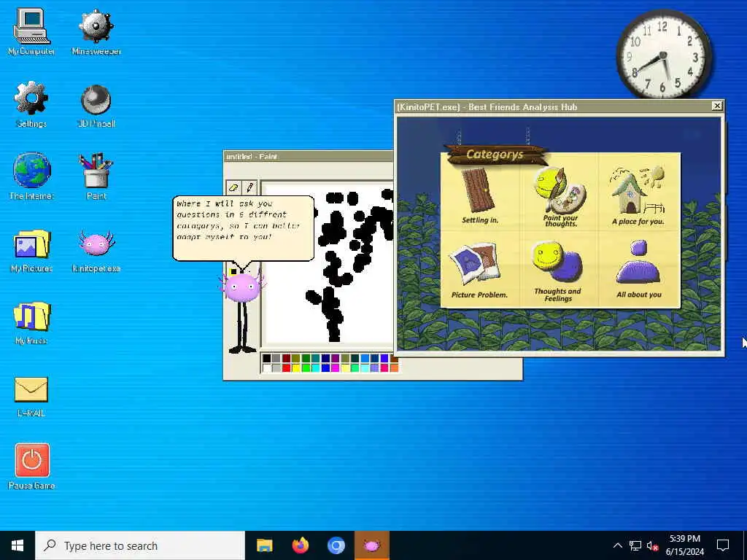Choose the All about you category

coord(638,270)
